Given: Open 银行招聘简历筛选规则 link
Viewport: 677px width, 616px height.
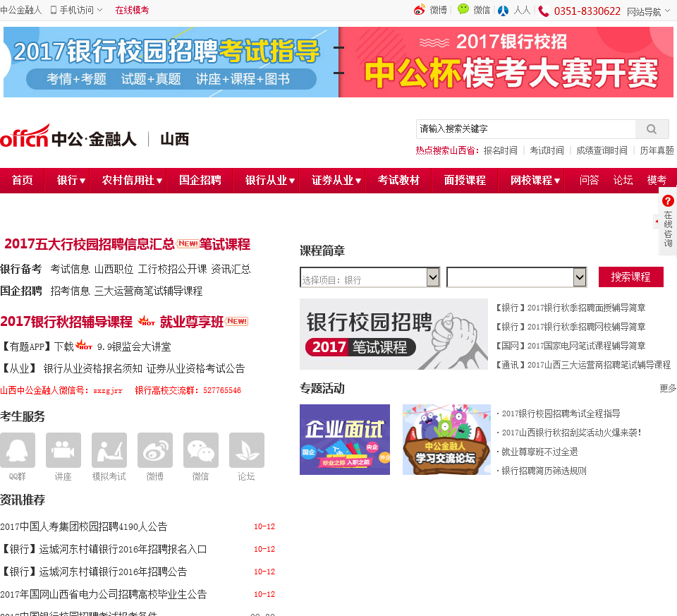Looking at the screenshot, I should [x=544, y=471].
